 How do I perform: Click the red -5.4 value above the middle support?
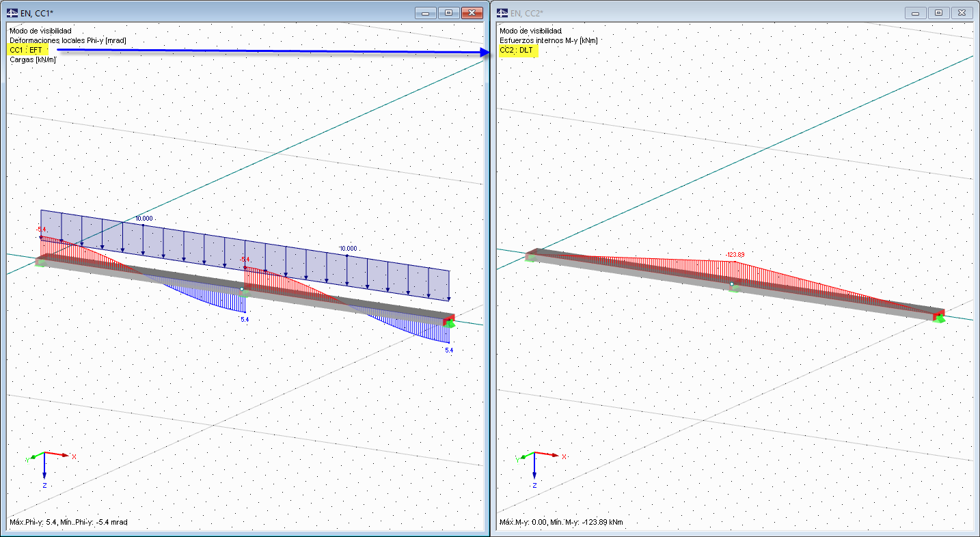point(245,260)
